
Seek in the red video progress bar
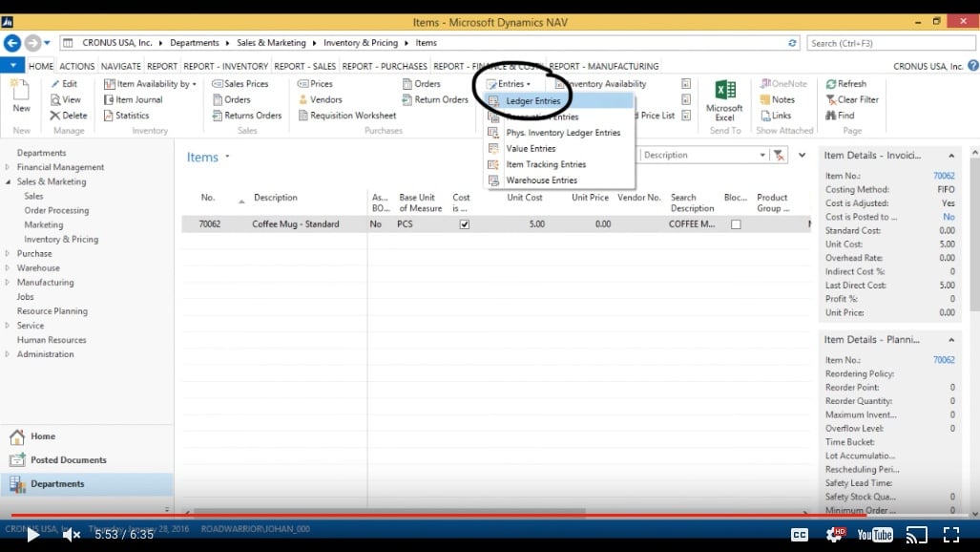coord(439,515)
